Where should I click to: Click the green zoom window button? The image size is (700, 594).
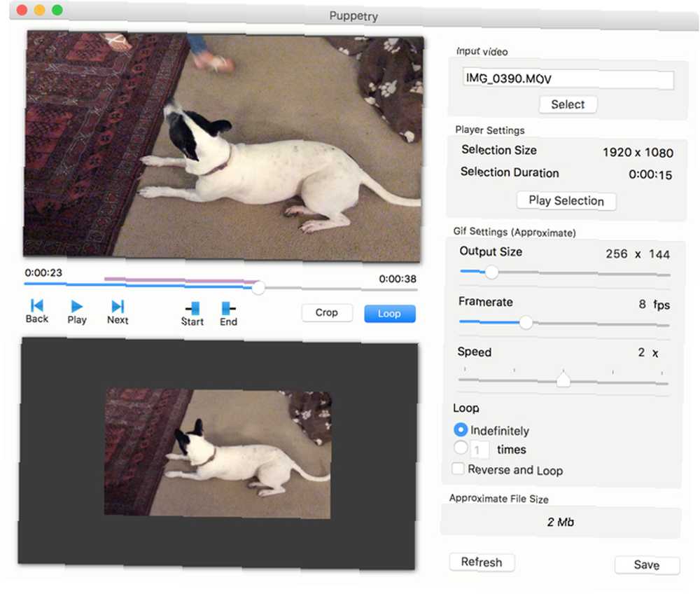point(57,10)
